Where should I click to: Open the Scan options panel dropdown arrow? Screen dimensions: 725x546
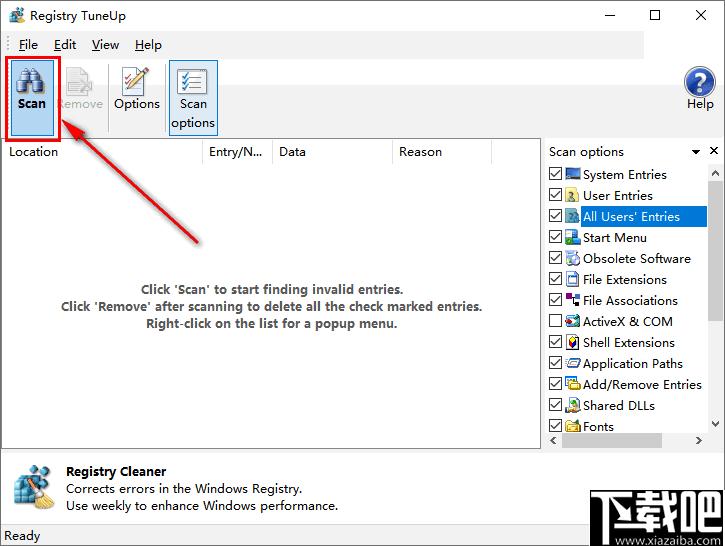[x=696, y=152]
